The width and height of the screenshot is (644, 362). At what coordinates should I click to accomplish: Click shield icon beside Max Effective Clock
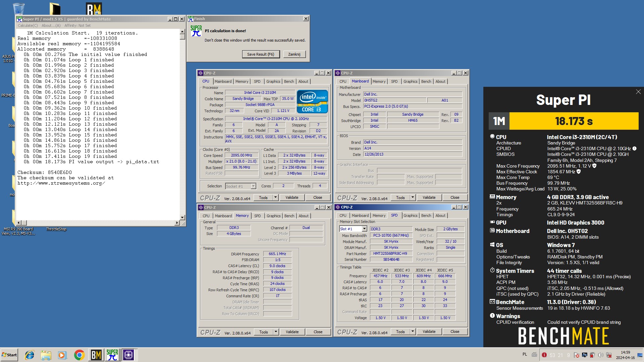pos(578,171)
